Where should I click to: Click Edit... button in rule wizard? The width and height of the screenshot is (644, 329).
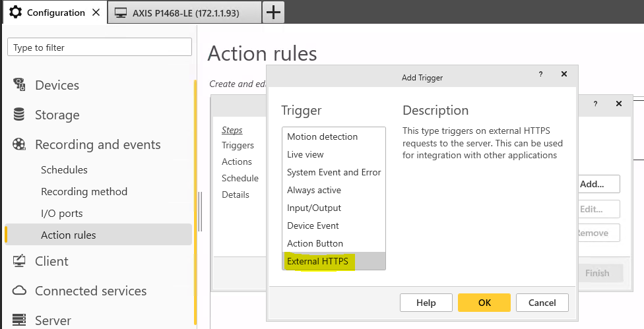[x=599, y=209]
